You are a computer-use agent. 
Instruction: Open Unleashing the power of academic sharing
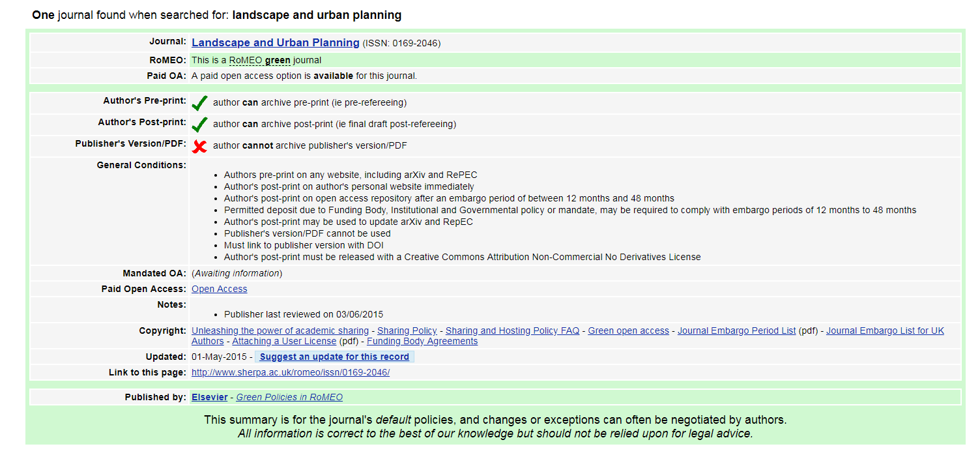(280, 331)
